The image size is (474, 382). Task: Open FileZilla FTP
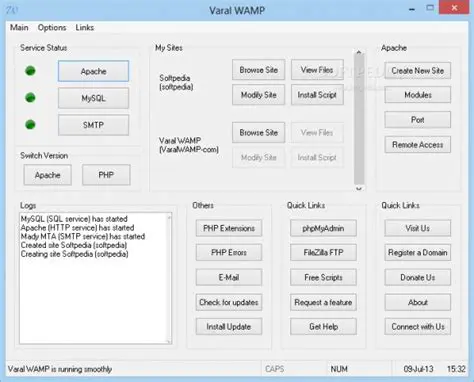[x=323, y=253]
